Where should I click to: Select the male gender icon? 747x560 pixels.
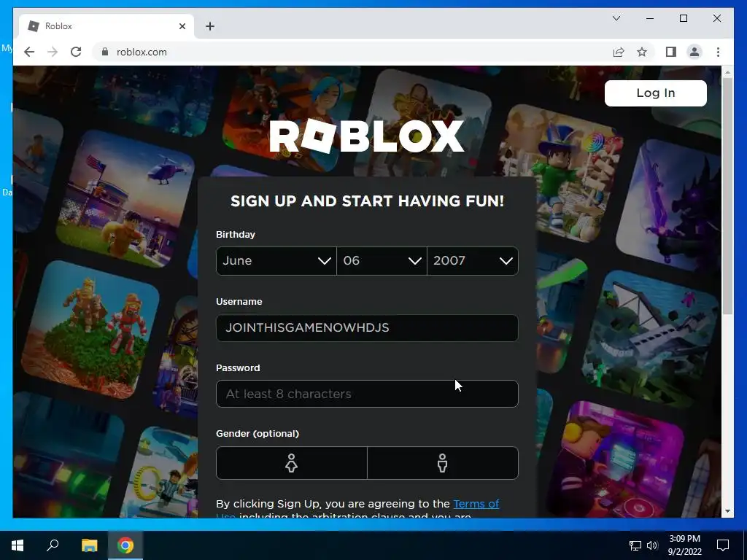click(443, 463)
